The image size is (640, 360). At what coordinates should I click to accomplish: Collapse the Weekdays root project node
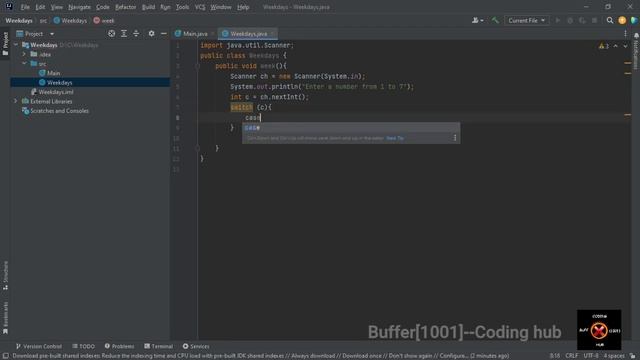16,45
